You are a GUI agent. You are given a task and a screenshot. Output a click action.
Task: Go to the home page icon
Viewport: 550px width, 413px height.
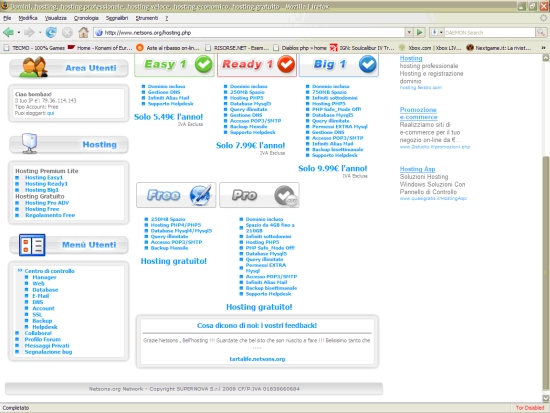point(83,33)
